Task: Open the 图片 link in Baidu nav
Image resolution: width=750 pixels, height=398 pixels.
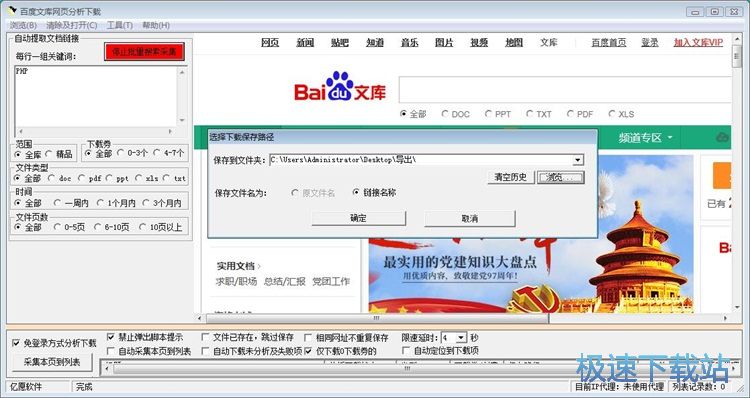Action: (444, 43)
